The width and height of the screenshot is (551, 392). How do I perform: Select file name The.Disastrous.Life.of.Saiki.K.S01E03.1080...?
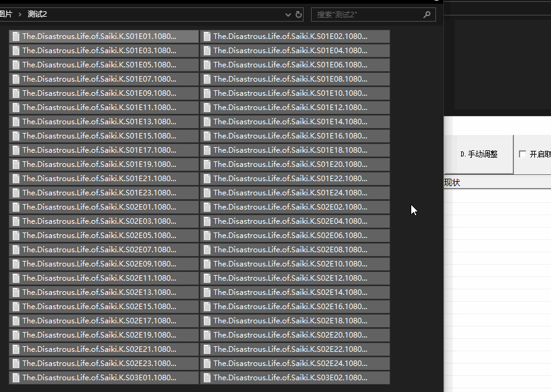coord(99,51)
